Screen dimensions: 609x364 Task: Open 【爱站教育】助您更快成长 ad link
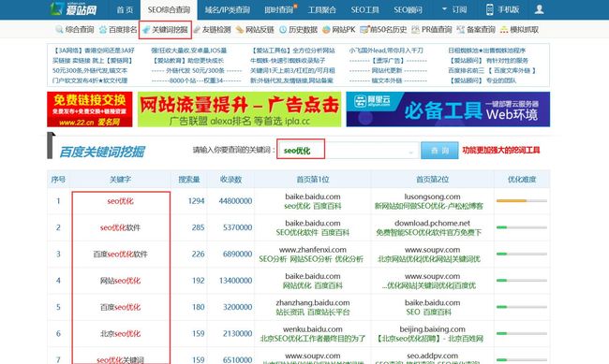188,61
